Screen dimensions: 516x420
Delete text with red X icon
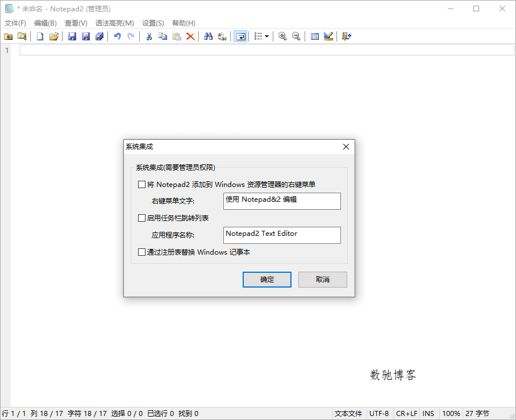[x=190, y=36]
